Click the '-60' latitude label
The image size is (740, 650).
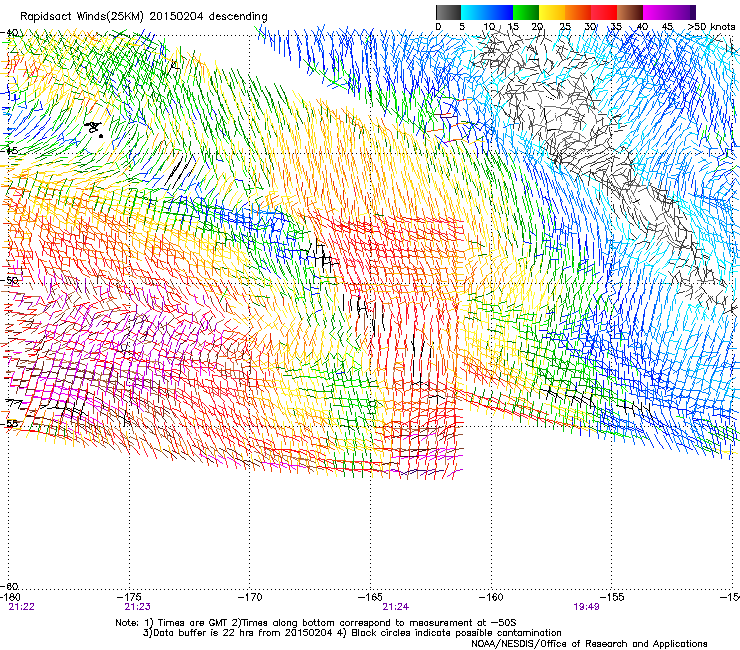click(x=10, y=586)
